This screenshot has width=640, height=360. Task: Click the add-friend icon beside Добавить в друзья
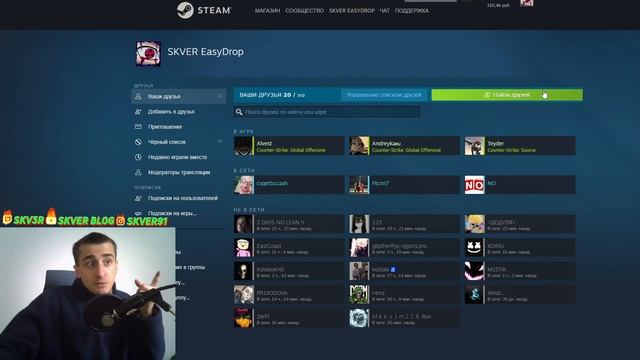pyautogui.click(x=138, y=111)
